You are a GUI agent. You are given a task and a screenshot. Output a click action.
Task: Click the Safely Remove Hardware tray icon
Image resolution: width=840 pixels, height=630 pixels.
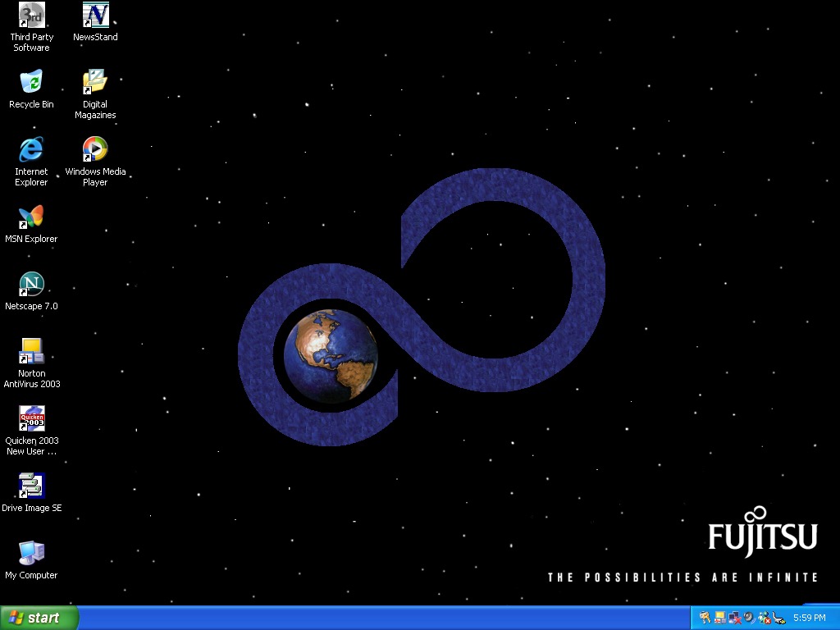778,618
